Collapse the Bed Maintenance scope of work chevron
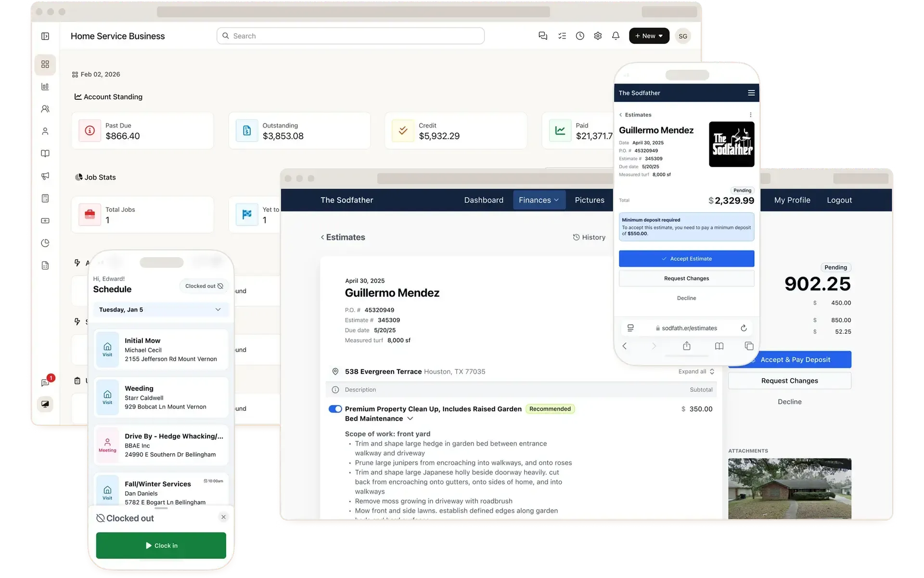The width and height of the screenshot is (924, 578). coord(411,419)
